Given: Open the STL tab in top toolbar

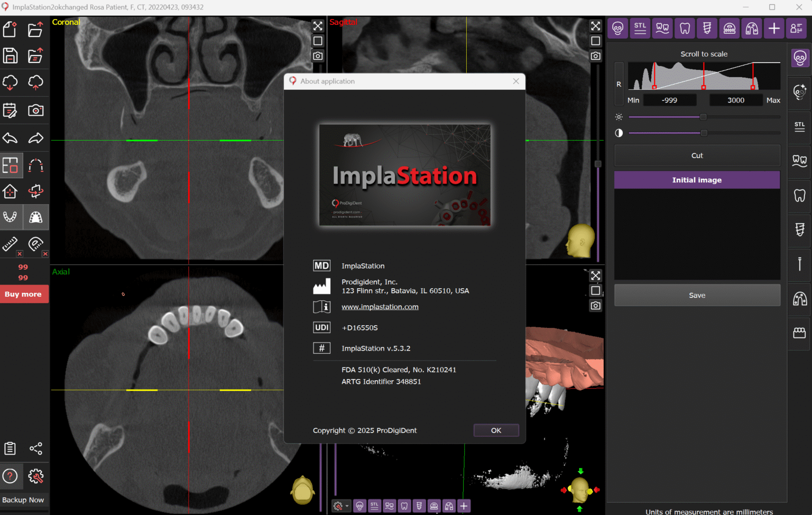Looking at the screenshot, I should pos(640,28).
